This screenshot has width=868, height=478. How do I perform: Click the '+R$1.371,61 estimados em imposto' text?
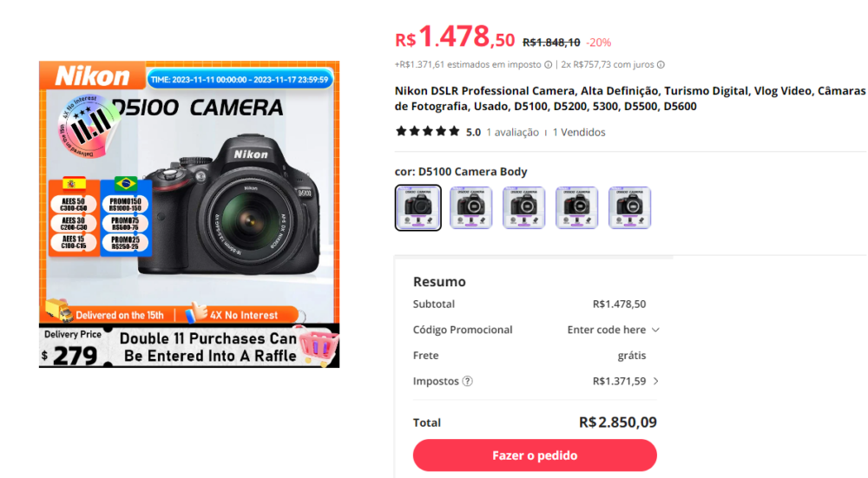468,65
